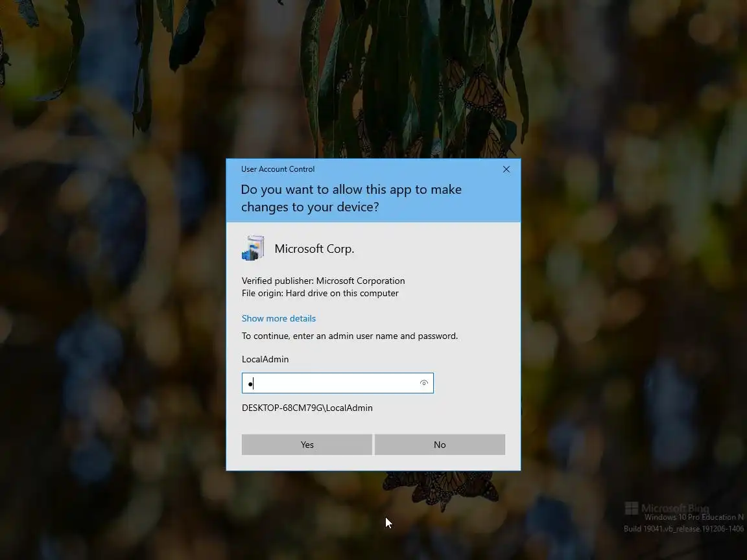Click the Microsoft Corp. program name
Image resolution: width=747 pixels, height=560 pixels.
(314, 249)
